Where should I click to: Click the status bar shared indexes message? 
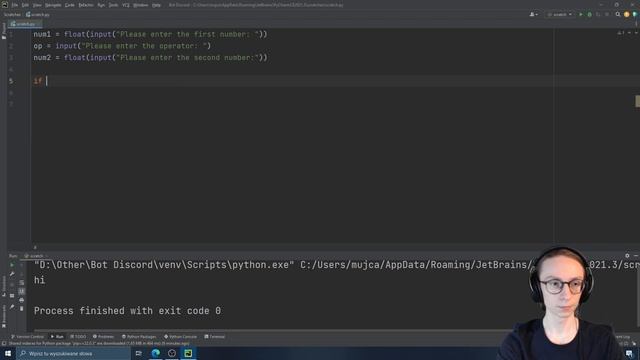[x=99, y=344]
